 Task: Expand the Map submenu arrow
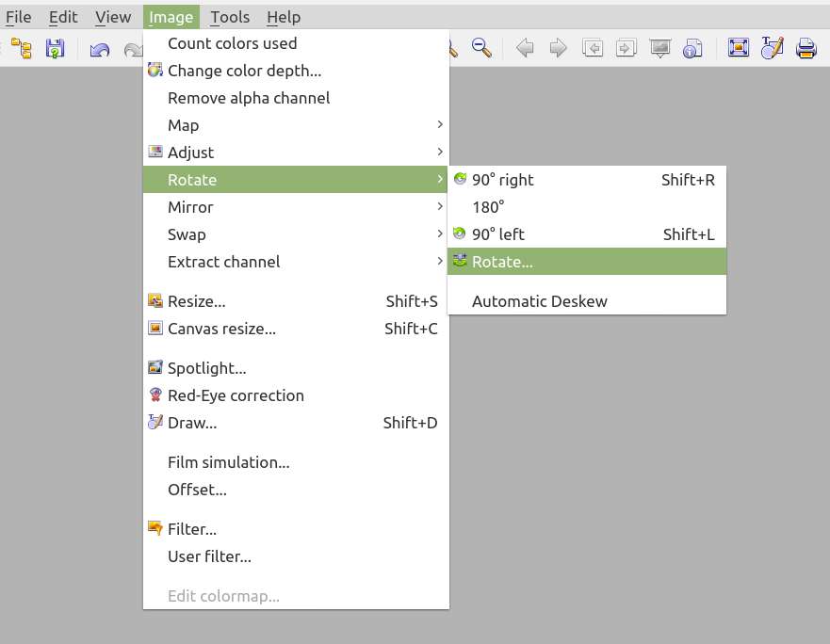coord(440,124)
